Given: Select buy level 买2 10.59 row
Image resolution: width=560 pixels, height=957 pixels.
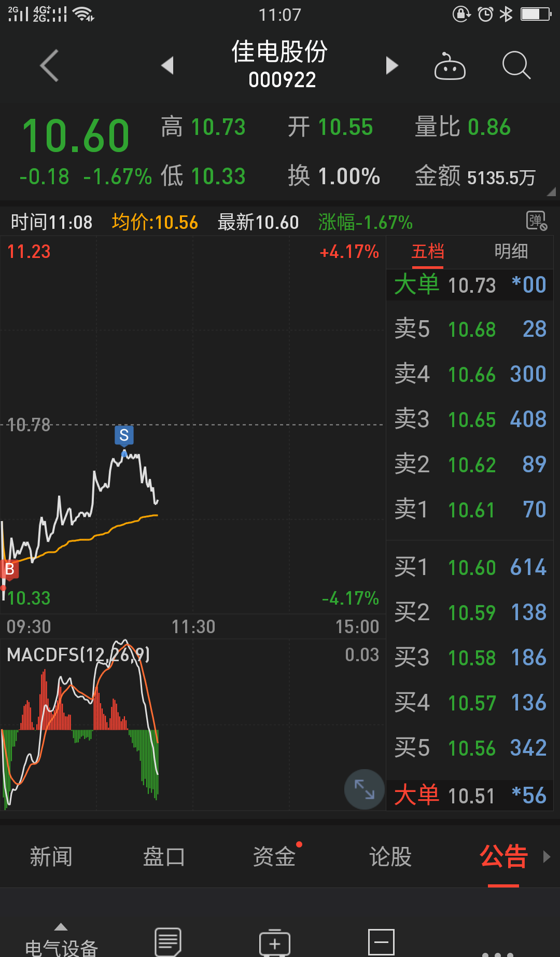Looking at the screenshot, I should pyautogui.click(x=470, y=613).
